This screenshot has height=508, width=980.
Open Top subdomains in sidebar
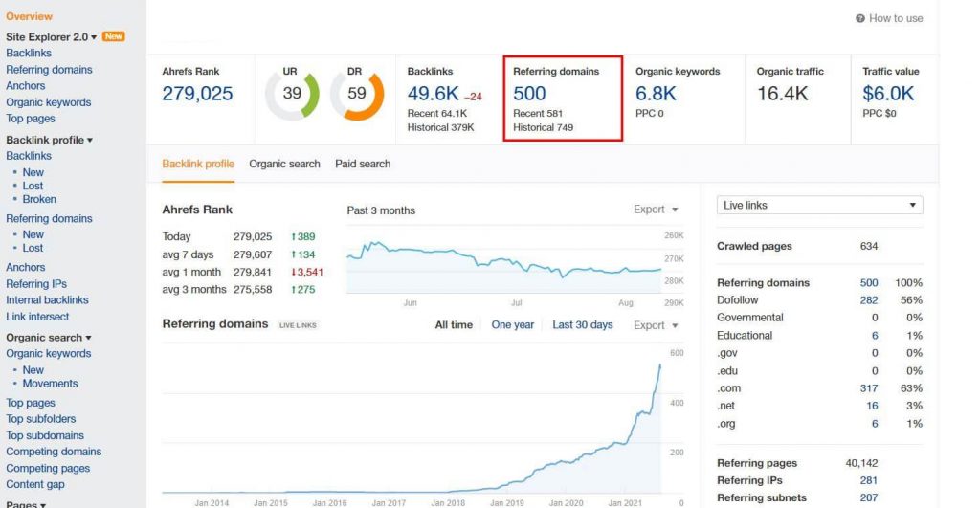pyautogui.click(x=45, y=435)
